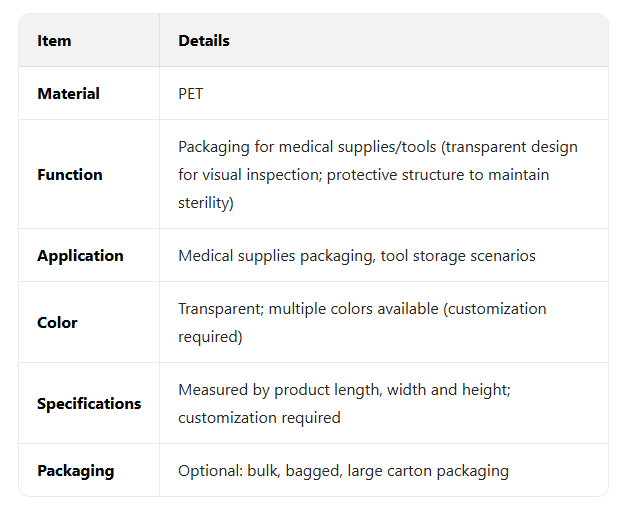Select the "Specifications" row label

[x=89, y=404]
